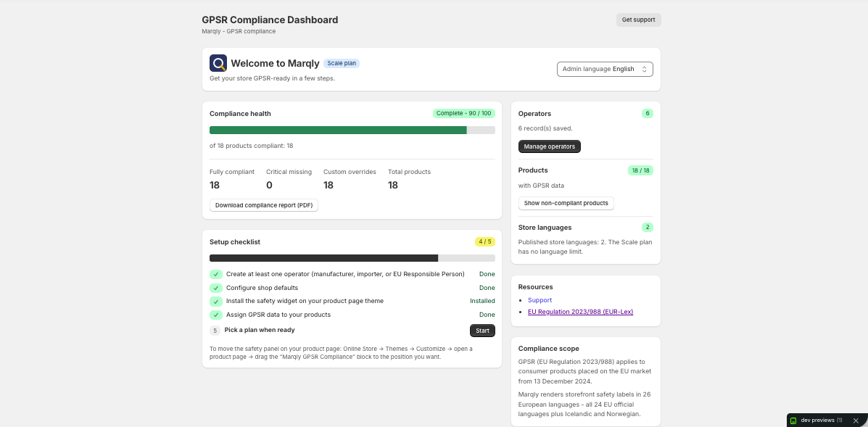Open the Admin language dropdown
Viewport: 868px width, 427px height.
point(605,69)
